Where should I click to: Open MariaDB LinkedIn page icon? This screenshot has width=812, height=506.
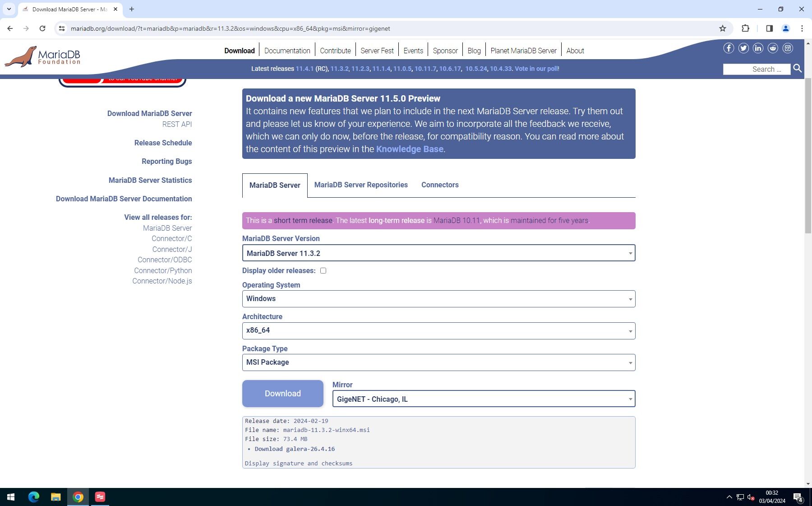click(x=758, y=48)
